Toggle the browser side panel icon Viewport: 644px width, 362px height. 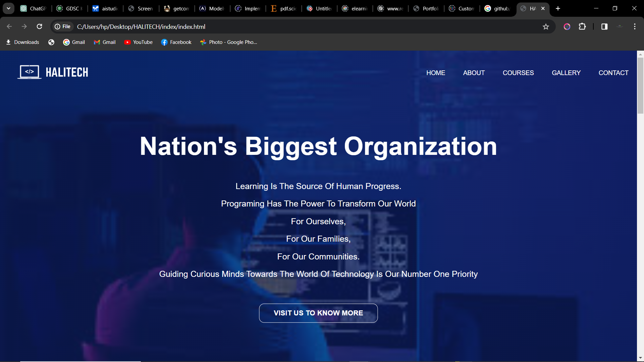click(x=604, y=26)
